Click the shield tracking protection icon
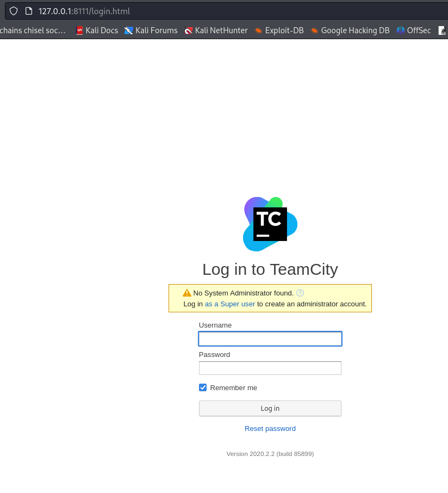 [14, 11]
